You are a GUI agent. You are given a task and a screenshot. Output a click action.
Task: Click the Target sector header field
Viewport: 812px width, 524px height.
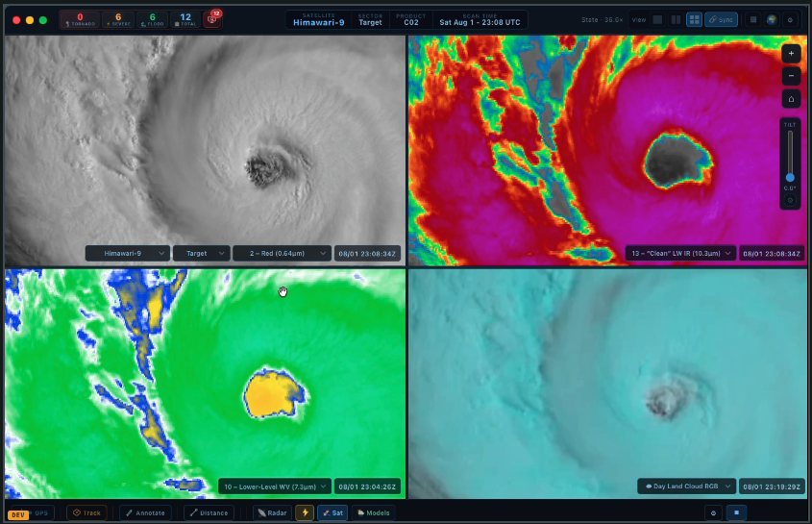(x=370, y=19)
